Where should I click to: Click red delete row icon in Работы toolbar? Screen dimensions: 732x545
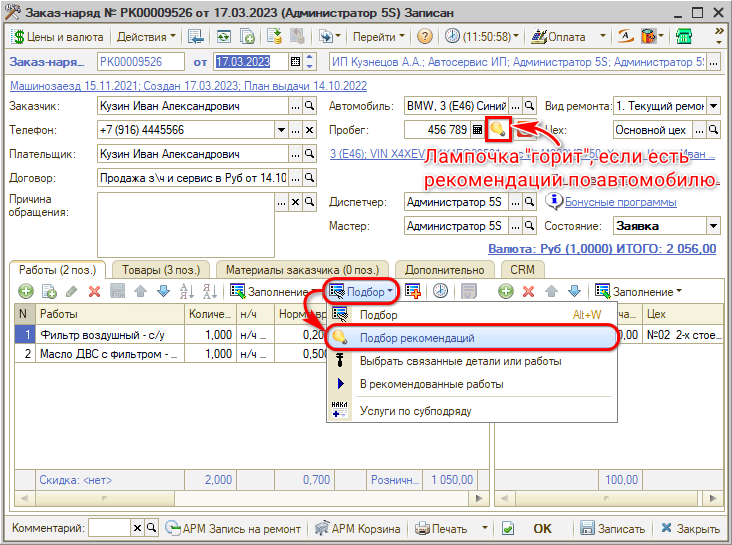pos(95,291)
